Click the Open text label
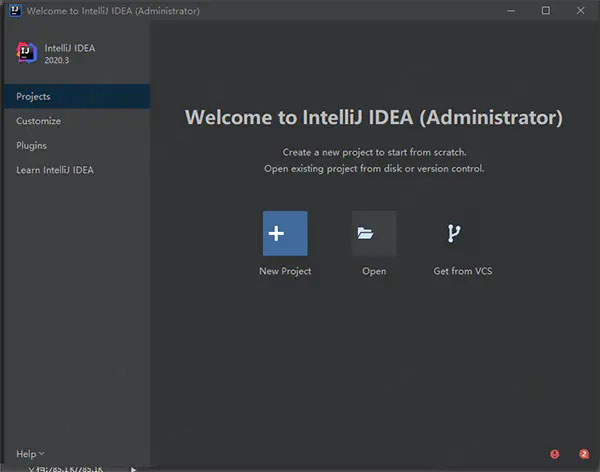 (x=374, y=271)
